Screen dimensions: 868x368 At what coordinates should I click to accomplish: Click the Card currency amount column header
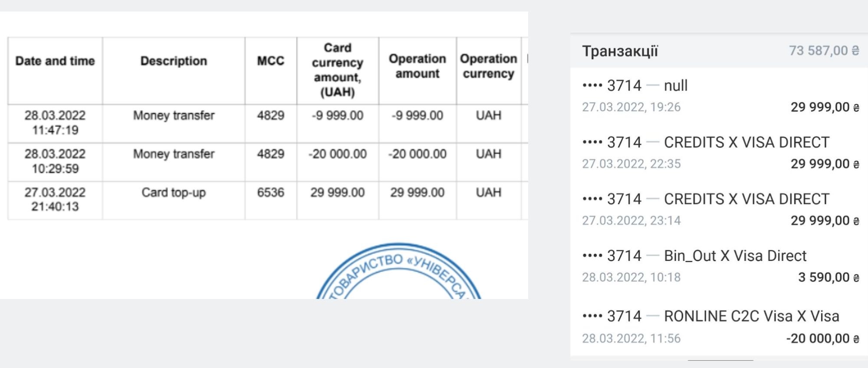coord(338,70)
